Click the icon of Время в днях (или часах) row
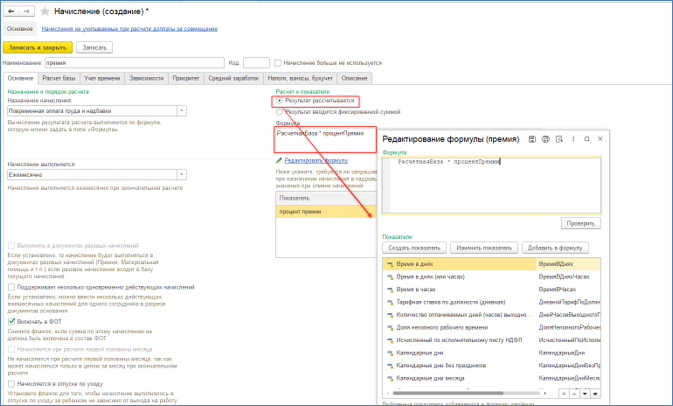 (390, 277)
